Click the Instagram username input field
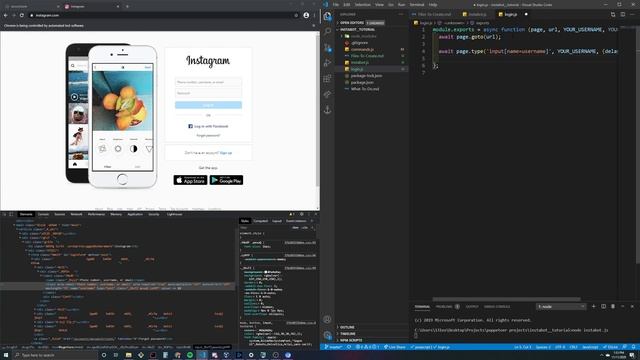This screenshot has width=640, height=360. (208, 82)
